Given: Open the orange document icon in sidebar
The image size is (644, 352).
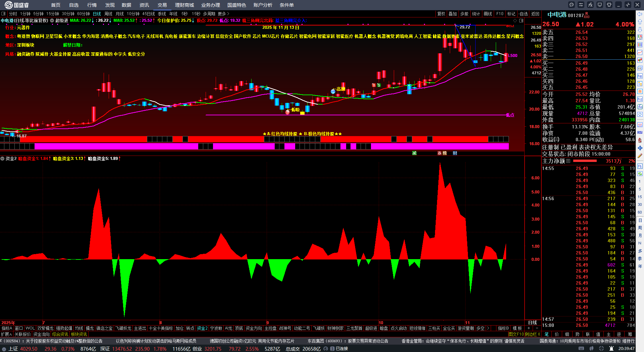Looking at the screenshot, I should [640, 92].
